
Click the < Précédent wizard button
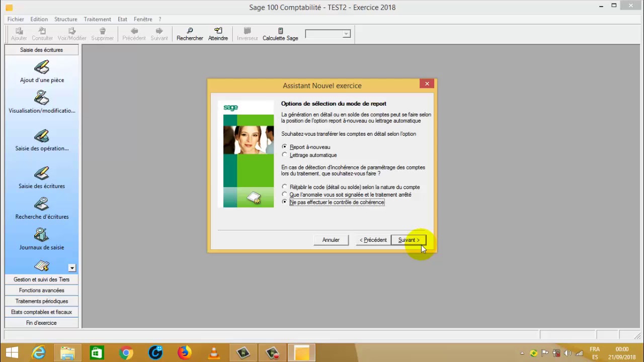(373, 240)
